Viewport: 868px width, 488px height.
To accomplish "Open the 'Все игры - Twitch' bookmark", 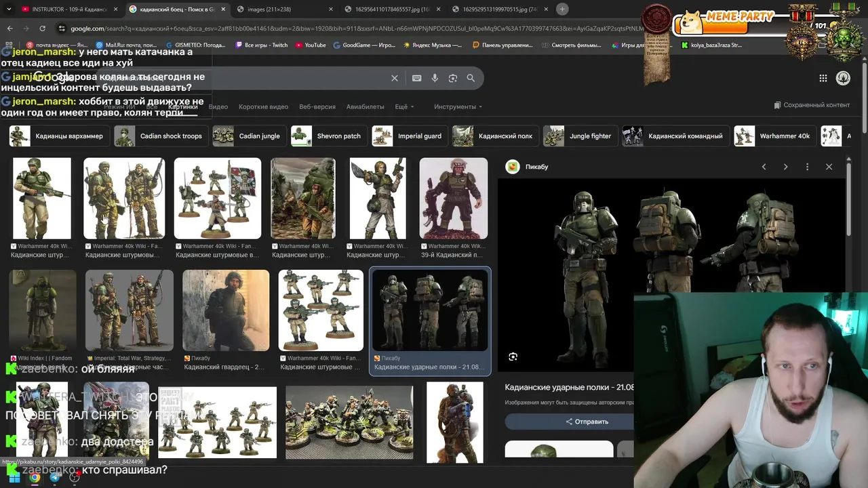I will click(x=261, y=45).
